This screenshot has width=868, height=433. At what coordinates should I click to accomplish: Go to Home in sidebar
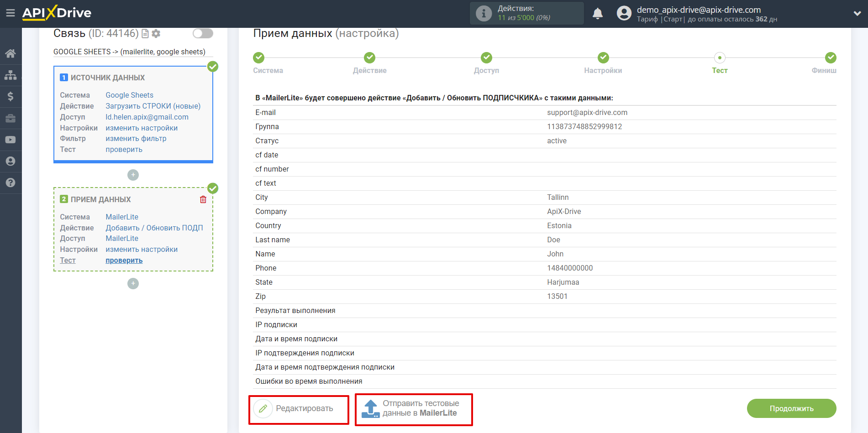pyautogui.click(x=11, y=53)
